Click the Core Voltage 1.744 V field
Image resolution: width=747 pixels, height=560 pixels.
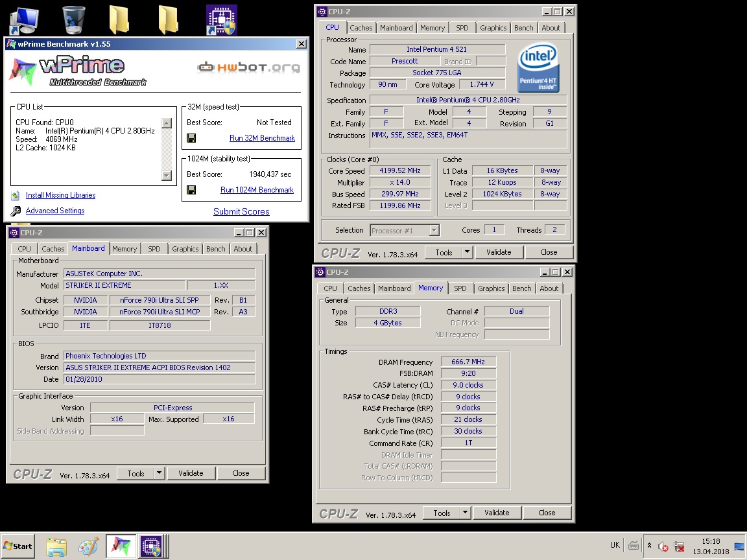481,84
